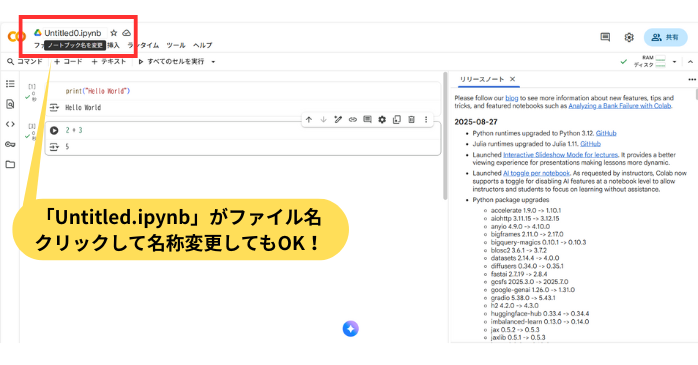The width and height of the screenshot is (698, 365).
Task: Click the Untitled0.ipynb notebook name field
Action: pyautogui.click(x=73, y=33)
